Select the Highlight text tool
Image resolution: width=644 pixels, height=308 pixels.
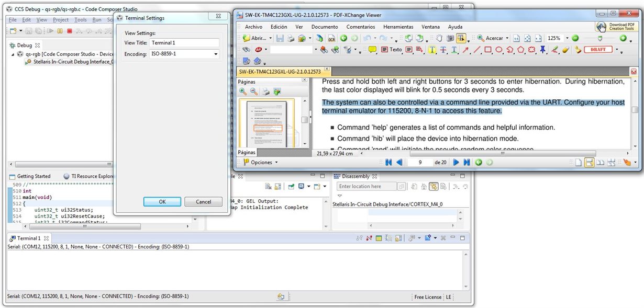tap(432, 50)
